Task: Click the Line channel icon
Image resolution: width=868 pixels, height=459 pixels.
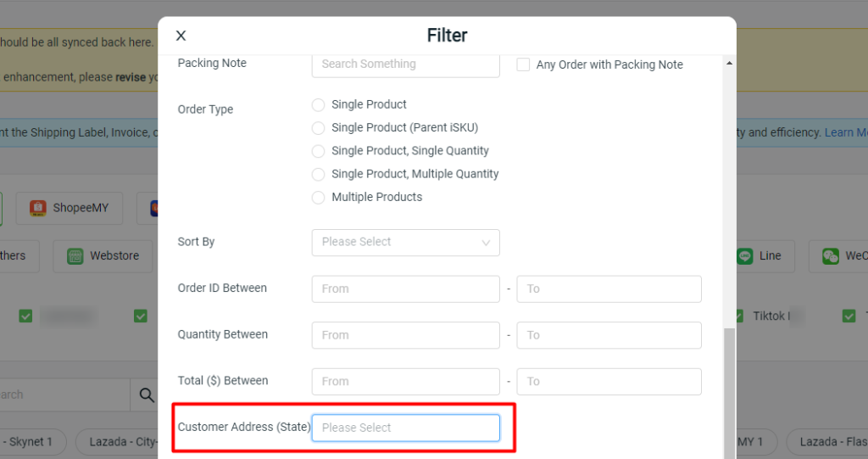Action: [744, 256]
